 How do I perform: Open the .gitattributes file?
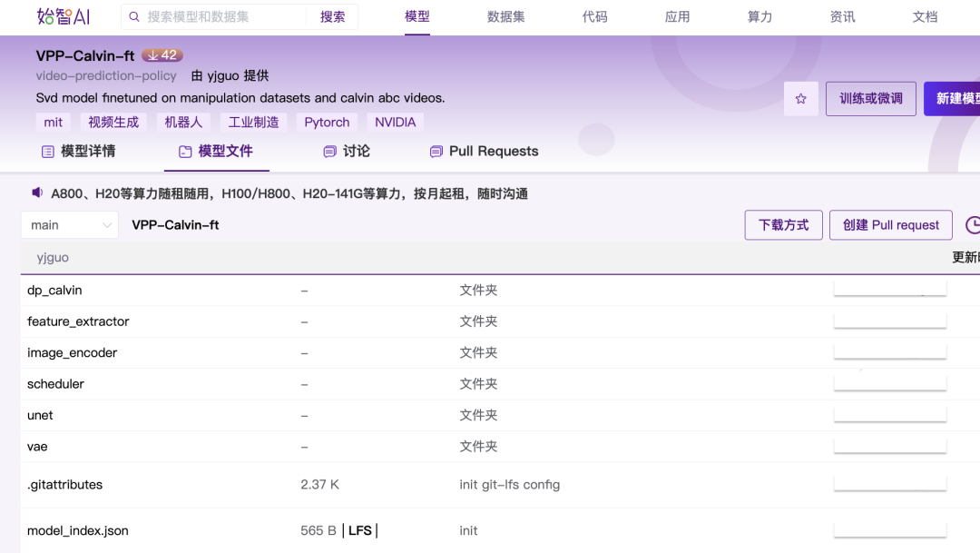[65, 485]
